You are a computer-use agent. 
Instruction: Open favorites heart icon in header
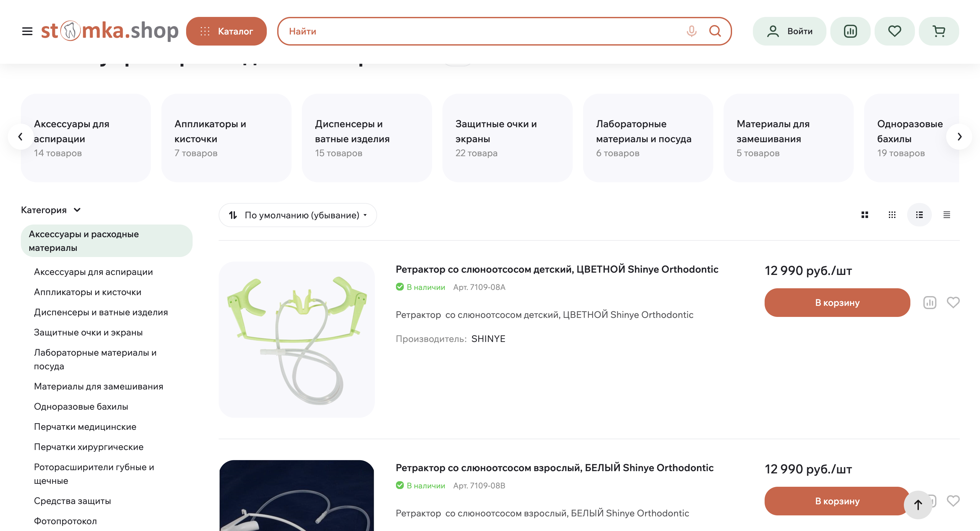coord(894,31)
